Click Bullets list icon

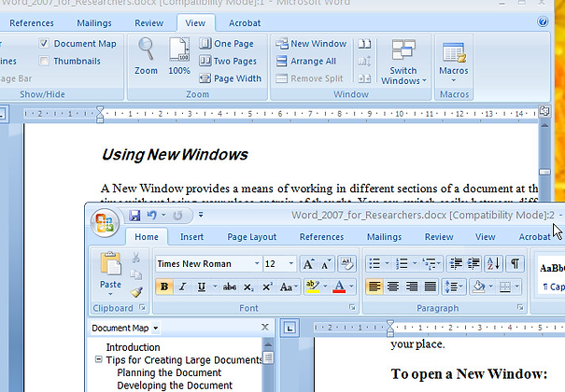pyautogui.click(x=374, y=264)
